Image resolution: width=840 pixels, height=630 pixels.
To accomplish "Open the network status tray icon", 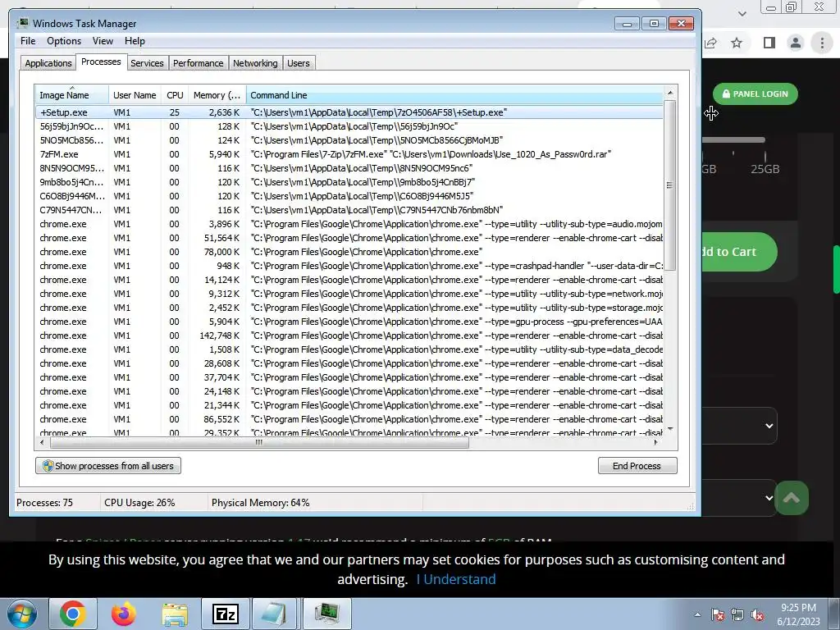I will coord(737,615).
